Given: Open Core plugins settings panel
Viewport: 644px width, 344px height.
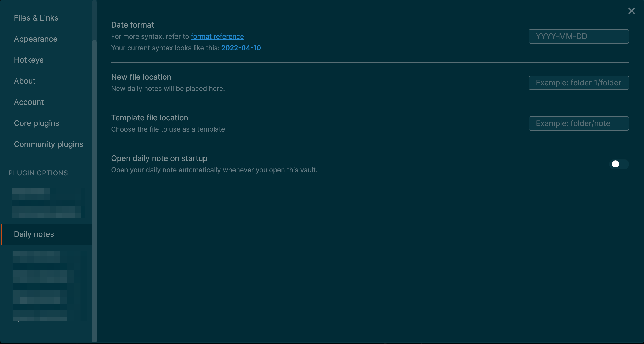Looking at the screenshot, I should click(36, 123).
